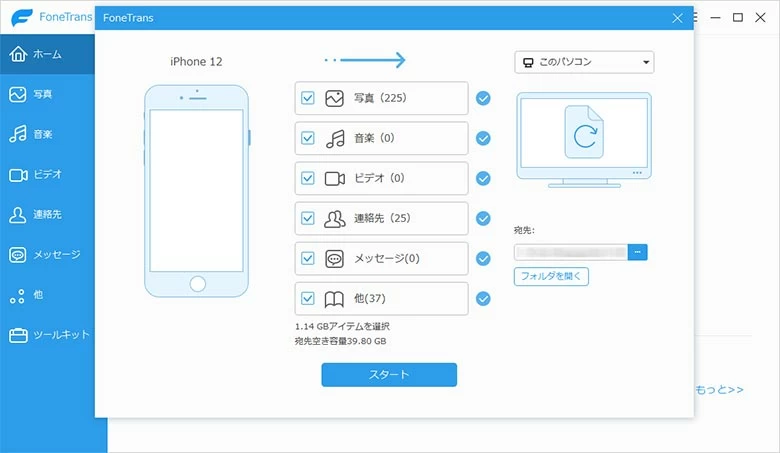The height and width of the screenshot is (453, 780).
Task: Click the photo icon in the 写真 row
Action: tap(335, 98)
